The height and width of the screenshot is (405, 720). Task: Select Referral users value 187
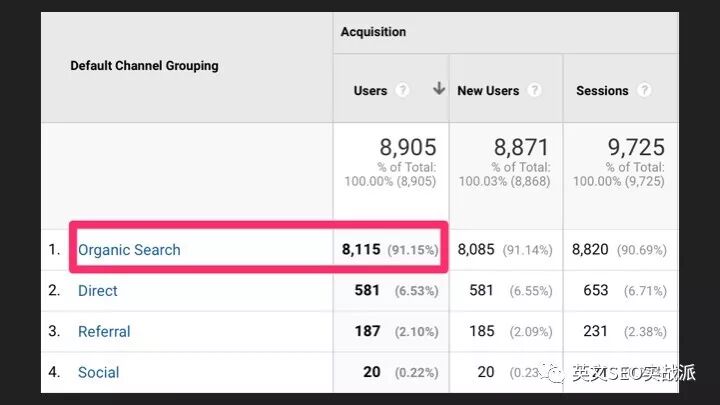tap(367, 331)
